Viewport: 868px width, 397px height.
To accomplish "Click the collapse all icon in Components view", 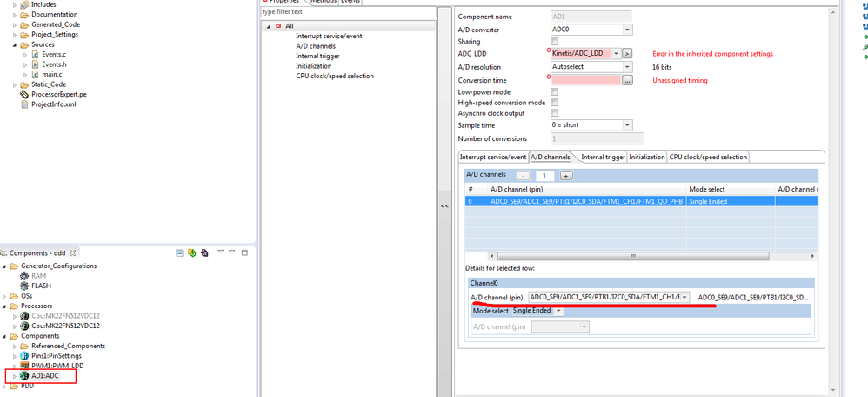I will (x=179, y=252).
